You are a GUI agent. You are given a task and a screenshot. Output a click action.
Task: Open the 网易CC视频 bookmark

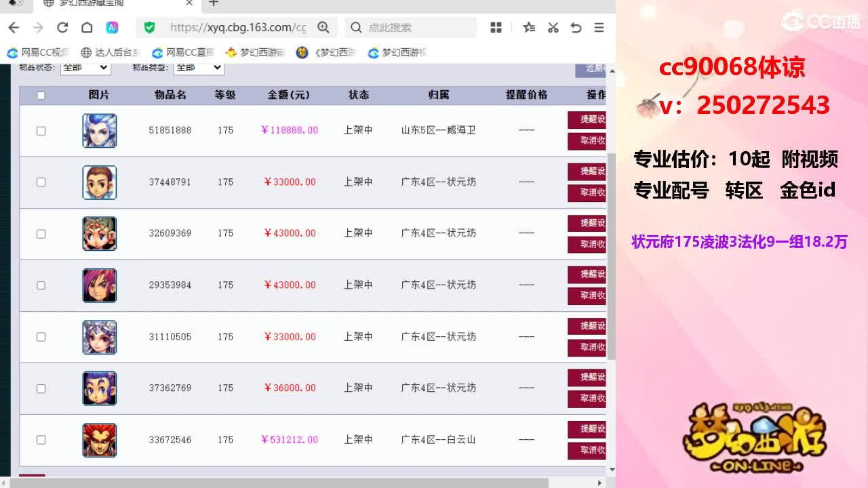39,52
